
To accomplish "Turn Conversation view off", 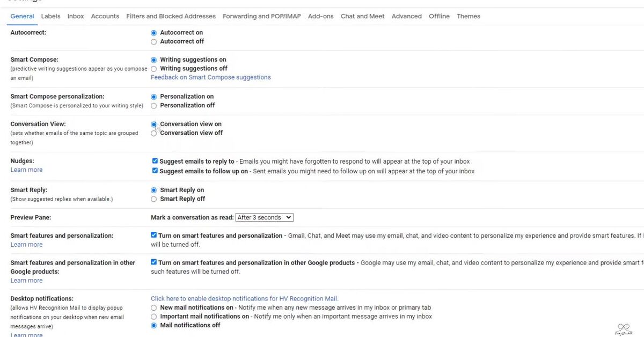I will point(153,133).
